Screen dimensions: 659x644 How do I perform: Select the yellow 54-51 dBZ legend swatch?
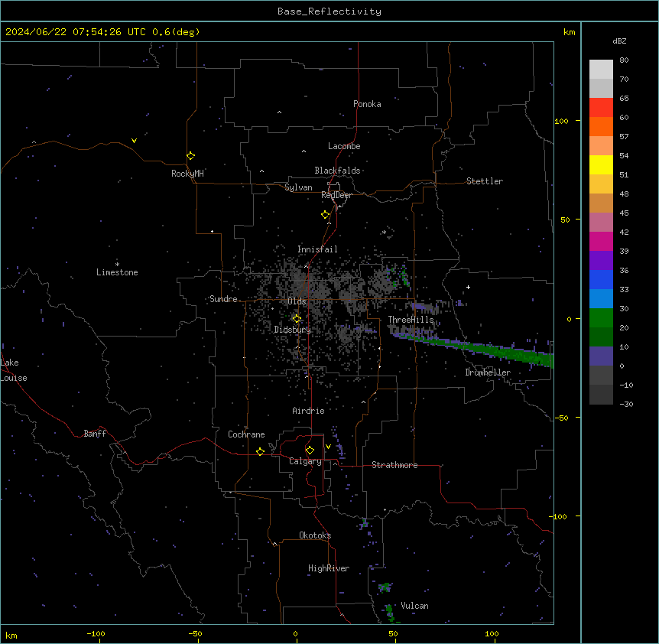(601, 164)
